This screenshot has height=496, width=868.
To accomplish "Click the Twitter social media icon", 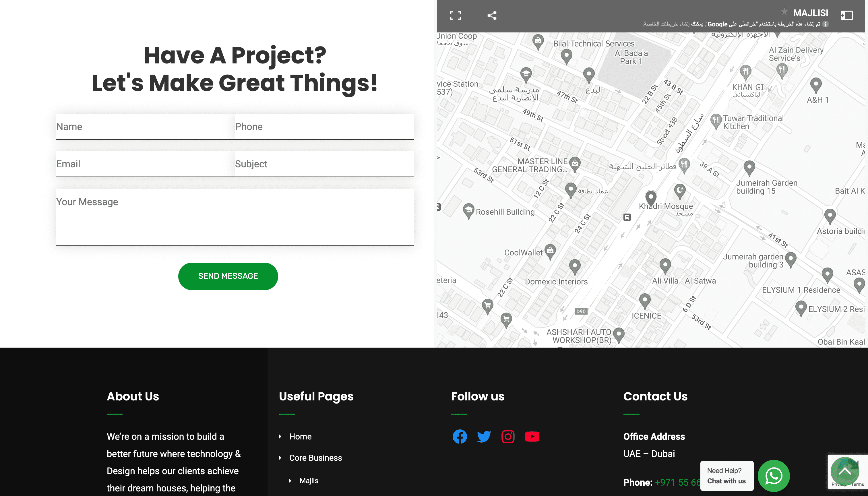I will [484, 436].
